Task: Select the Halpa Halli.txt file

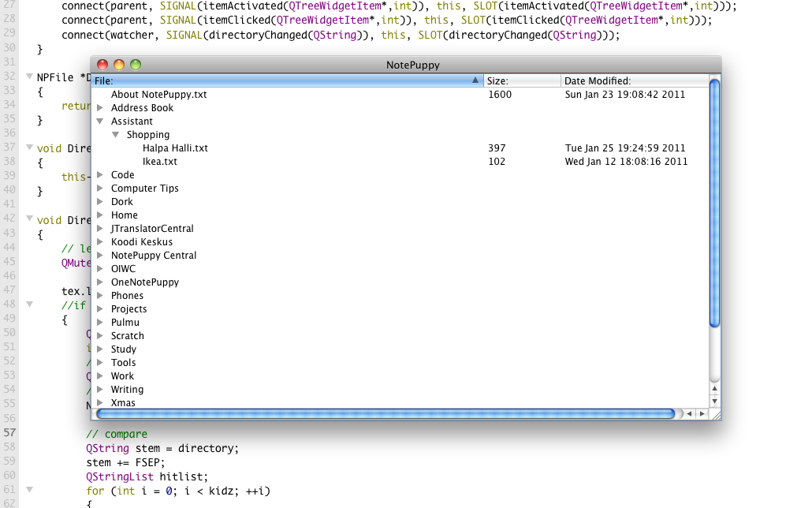Action: pyautogui.click(x=175, y=148)
